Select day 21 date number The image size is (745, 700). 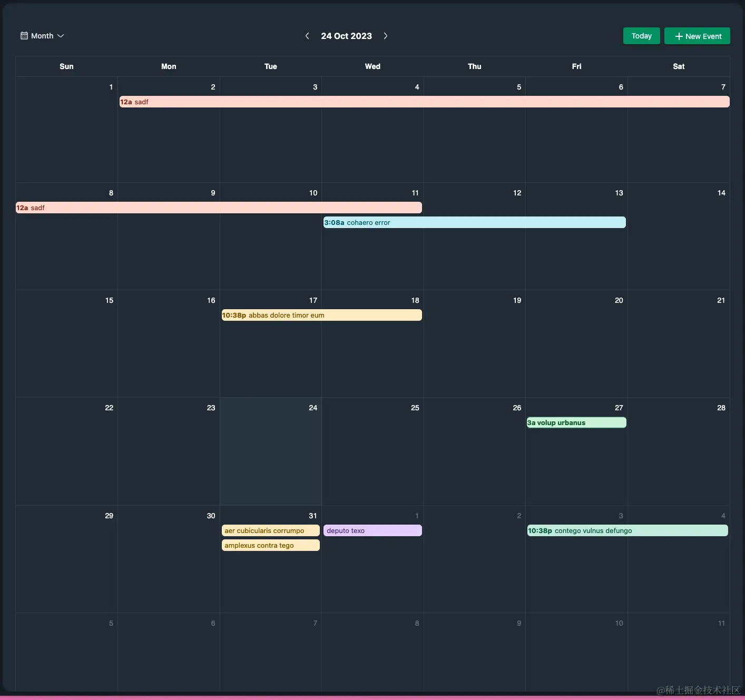(721, 300)
